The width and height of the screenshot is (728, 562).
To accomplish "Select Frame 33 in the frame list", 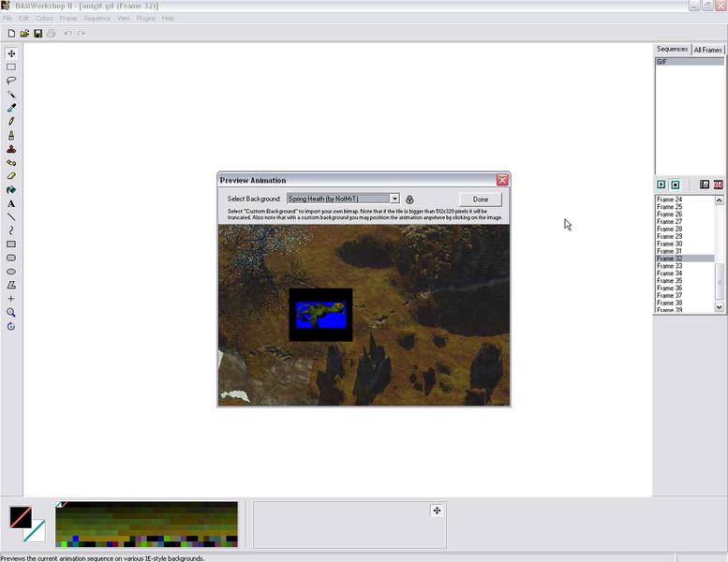I will (685, 266).
